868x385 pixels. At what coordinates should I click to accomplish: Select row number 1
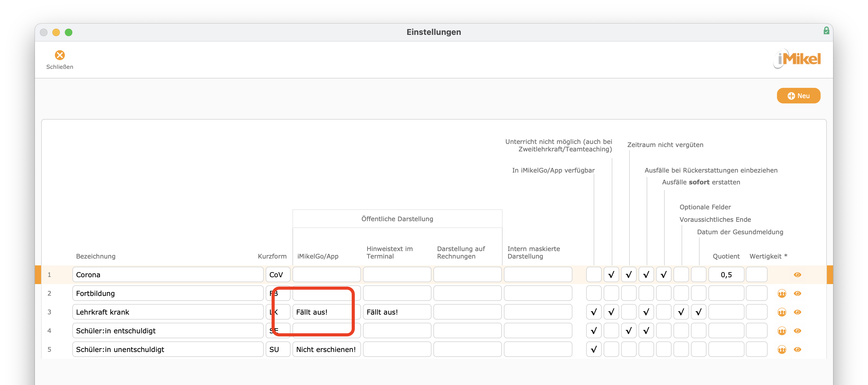point(49,275)
